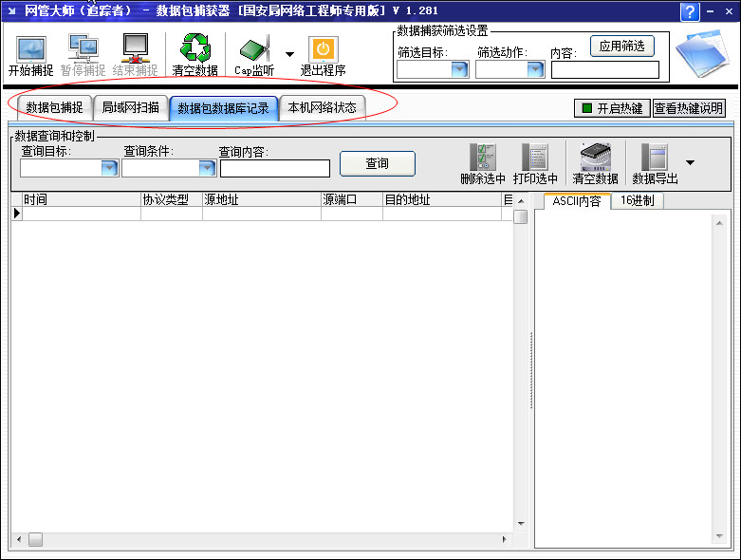
Task: Switch to the ASCII内容 tab
Action: pos(577,201)
